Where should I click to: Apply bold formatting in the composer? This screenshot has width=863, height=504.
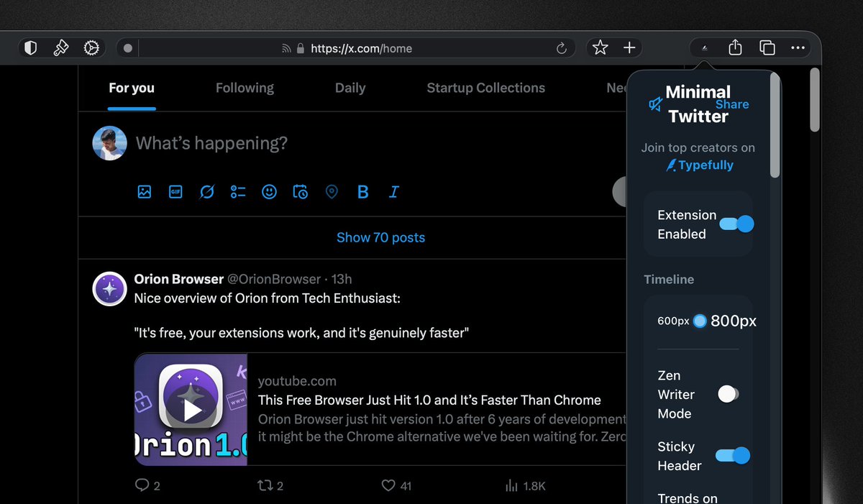pos(362,192)
